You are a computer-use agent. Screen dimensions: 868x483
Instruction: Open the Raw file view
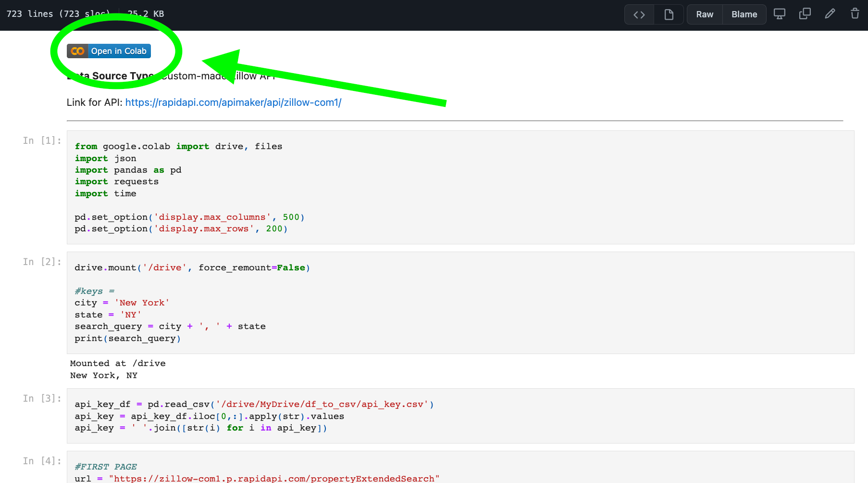705,14
